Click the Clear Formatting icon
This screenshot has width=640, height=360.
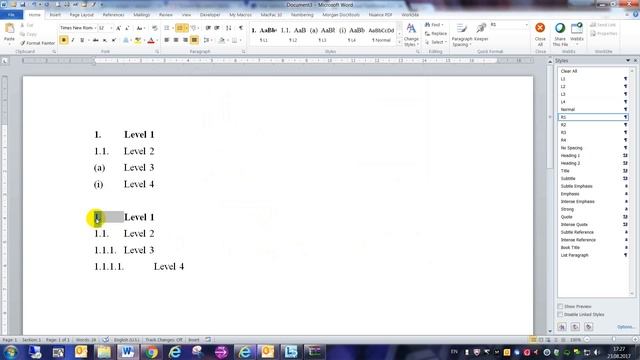pos(155,28)
